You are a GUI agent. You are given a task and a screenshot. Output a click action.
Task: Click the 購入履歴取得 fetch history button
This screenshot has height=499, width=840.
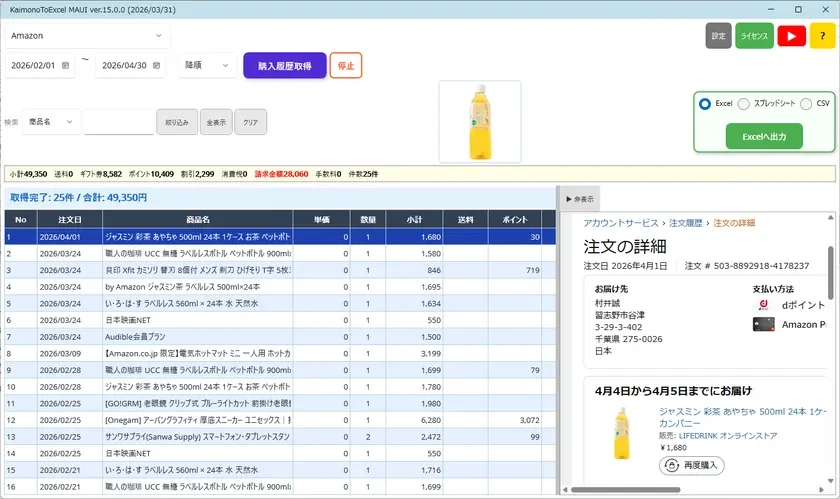tap(284, 66)
